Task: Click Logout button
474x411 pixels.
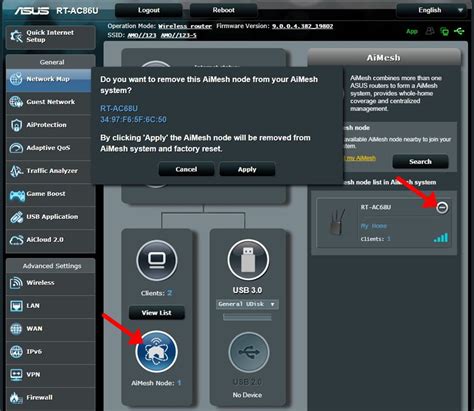Action: click(149, 10)
